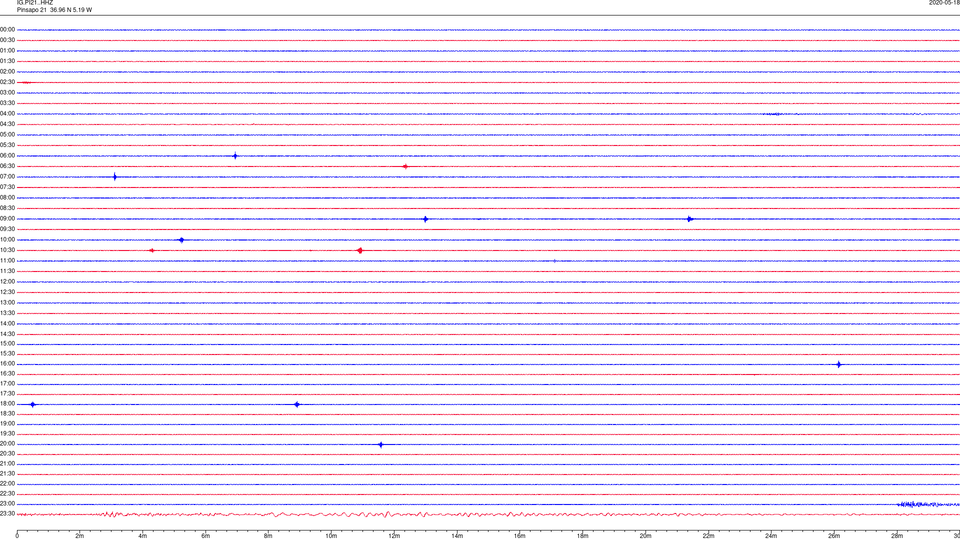
Task: Click the 22:30 time label
Action: click(x=7, y=493)
